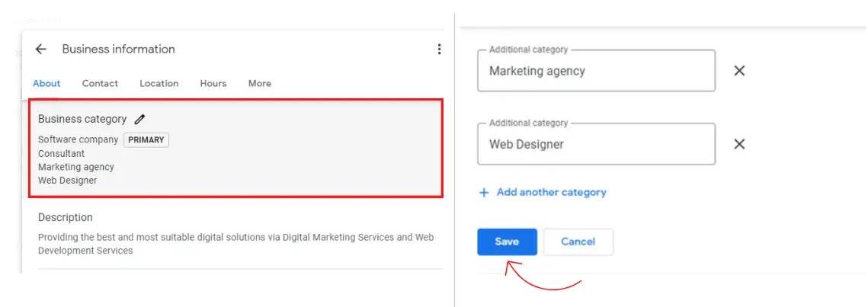Click the Description heading

(x=66, y=217)
